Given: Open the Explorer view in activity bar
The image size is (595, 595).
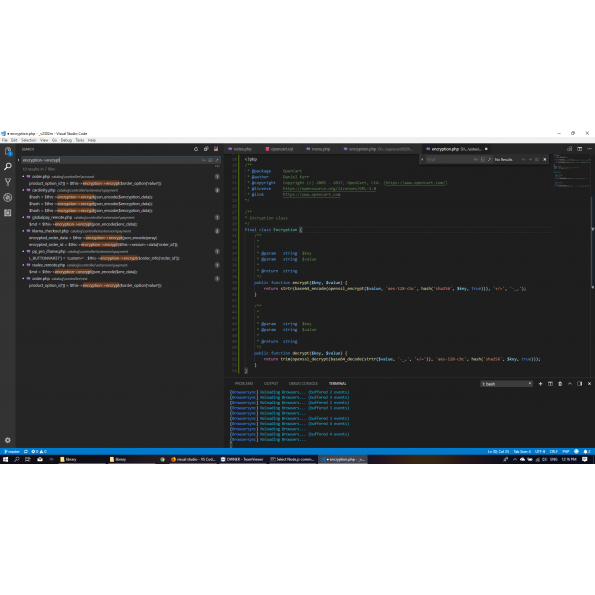Looking at the screenshot, I should 8,151.
